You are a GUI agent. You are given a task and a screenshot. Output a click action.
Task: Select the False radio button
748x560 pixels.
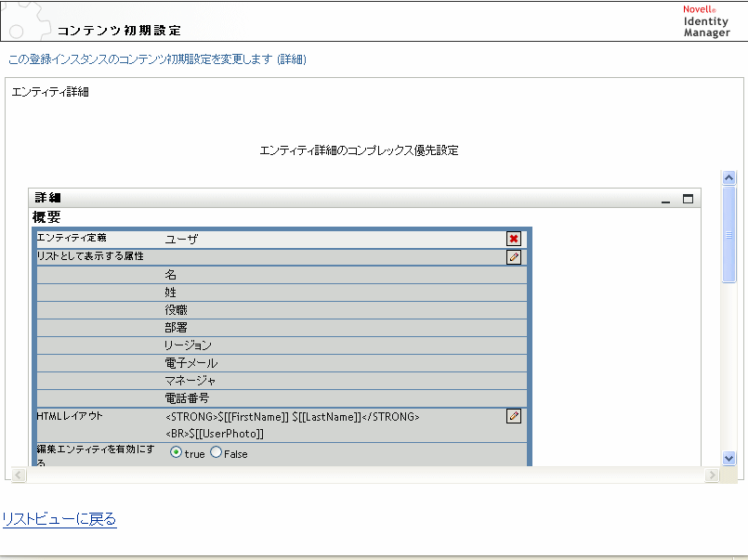(x=215, y=453)
